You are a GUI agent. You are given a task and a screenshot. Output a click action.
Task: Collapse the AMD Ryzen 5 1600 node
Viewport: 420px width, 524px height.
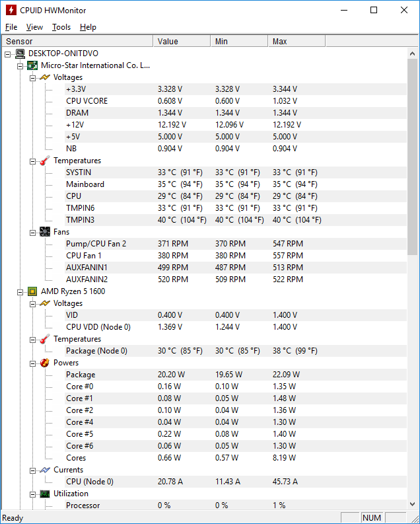point(20,292)
